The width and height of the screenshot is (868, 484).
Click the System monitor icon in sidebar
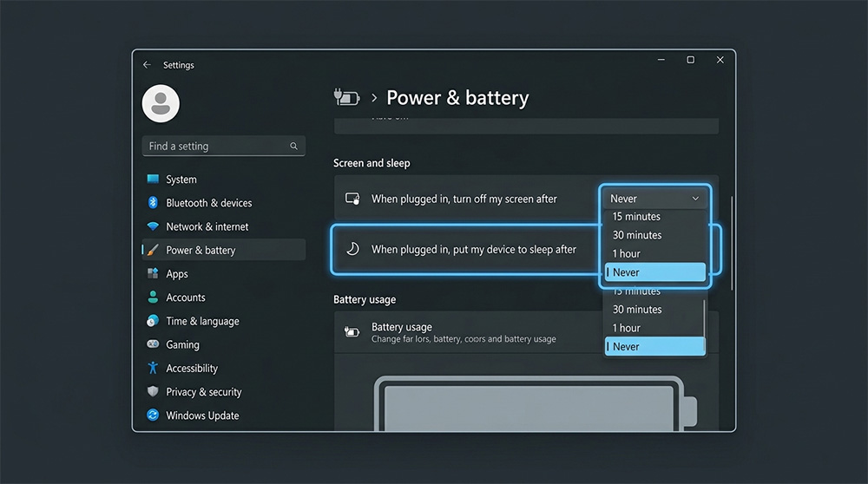click(x=153, y=179)
